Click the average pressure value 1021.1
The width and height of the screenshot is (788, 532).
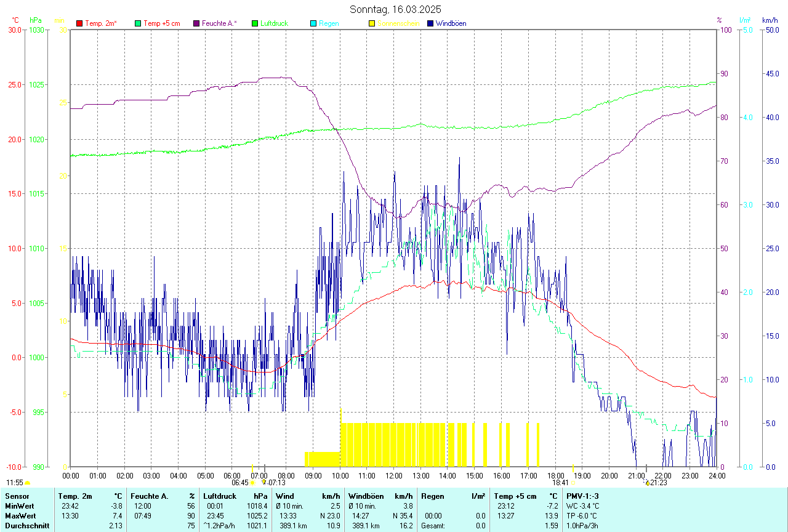257,526
